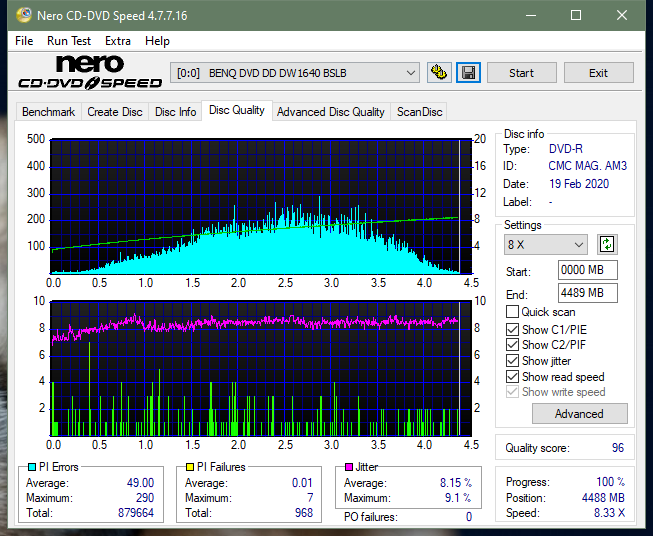Image resolution: width=653 pixels, height=536 pixels.
Task: Enable the Quick scan checkbox
Action: [x=512, y=312]
